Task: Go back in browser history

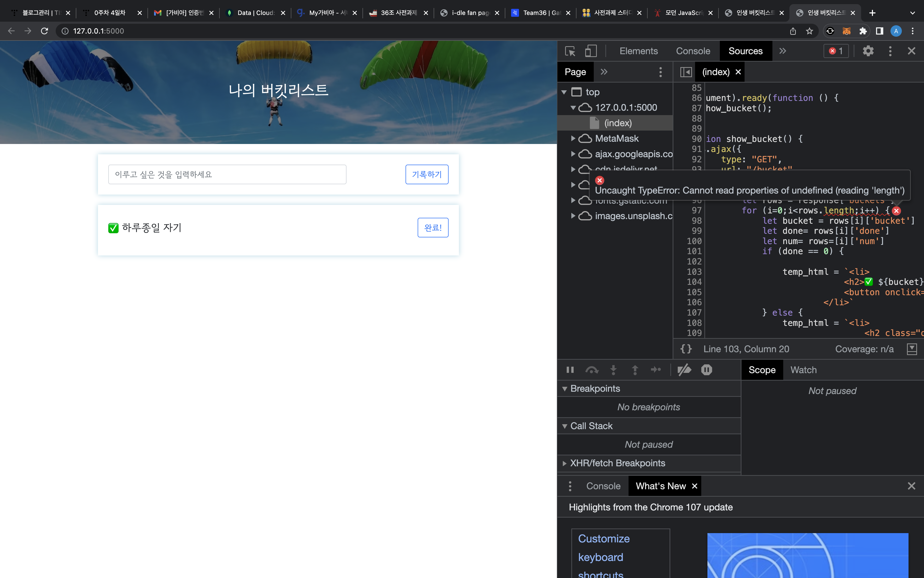Action: click(x=11, y=31)
